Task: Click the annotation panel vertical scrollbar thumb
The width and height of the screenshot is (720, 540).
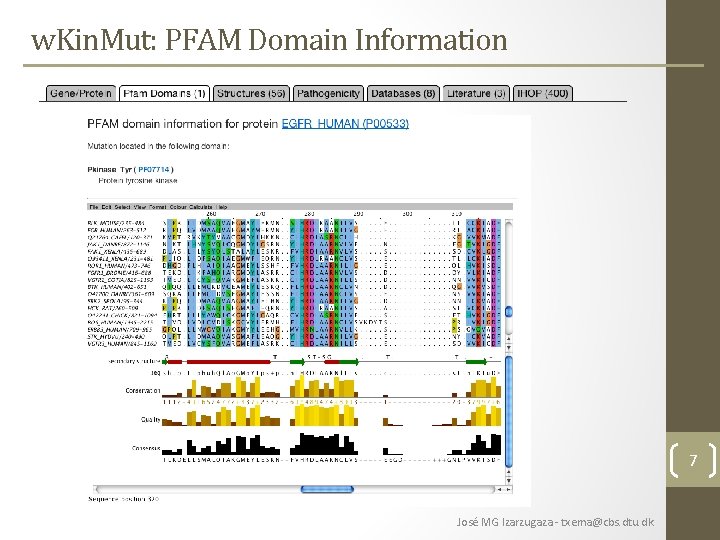Action: click(509, 411)
